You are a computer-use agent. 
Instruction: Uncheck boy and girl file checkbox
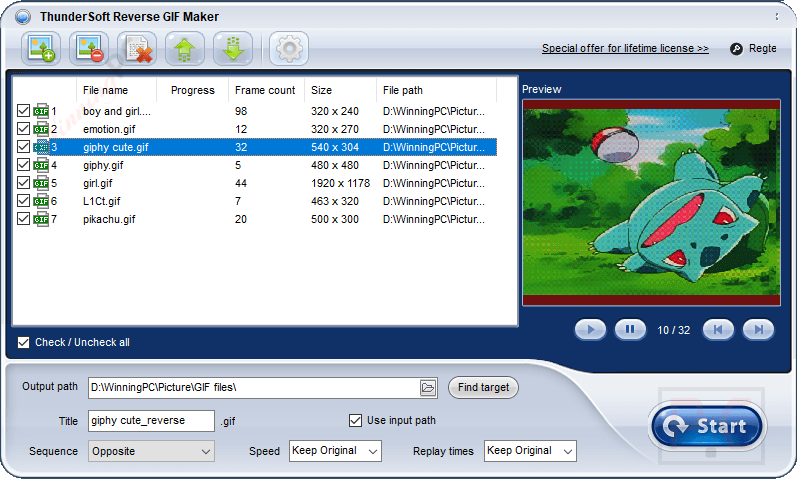[23, 110]
